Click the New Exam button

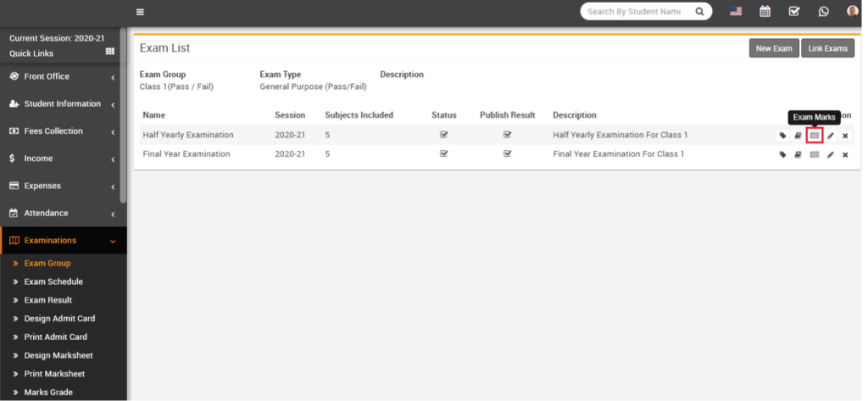[x=774, y=48]
